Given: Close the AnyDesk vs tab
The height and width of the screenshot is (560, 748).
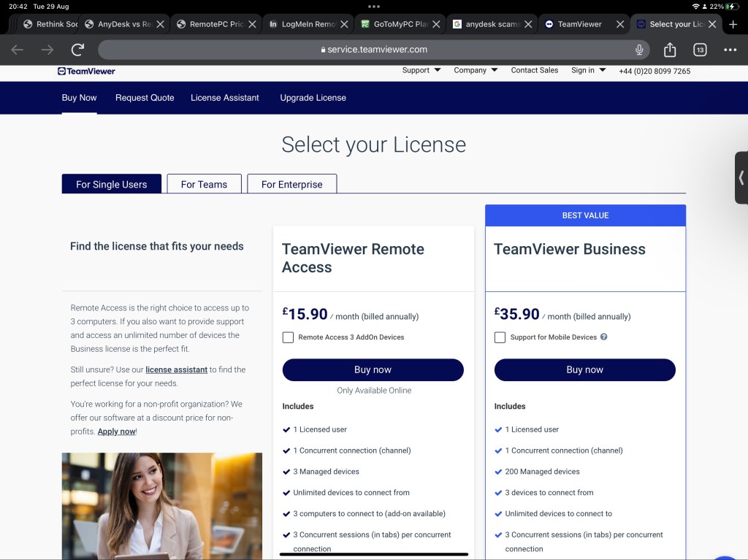Looking at the screenshot, I should point(160,24).
